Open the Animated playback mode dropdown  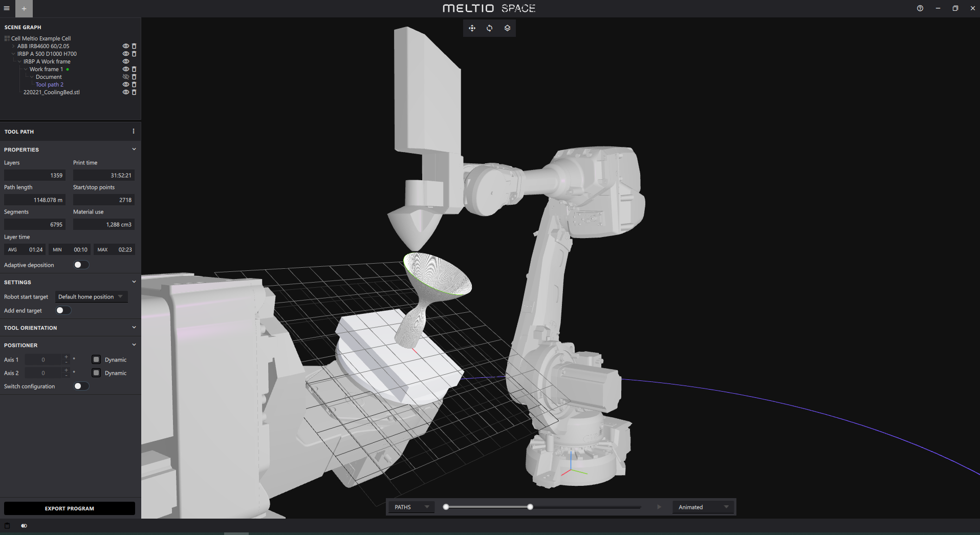click(x=703, y=507)
